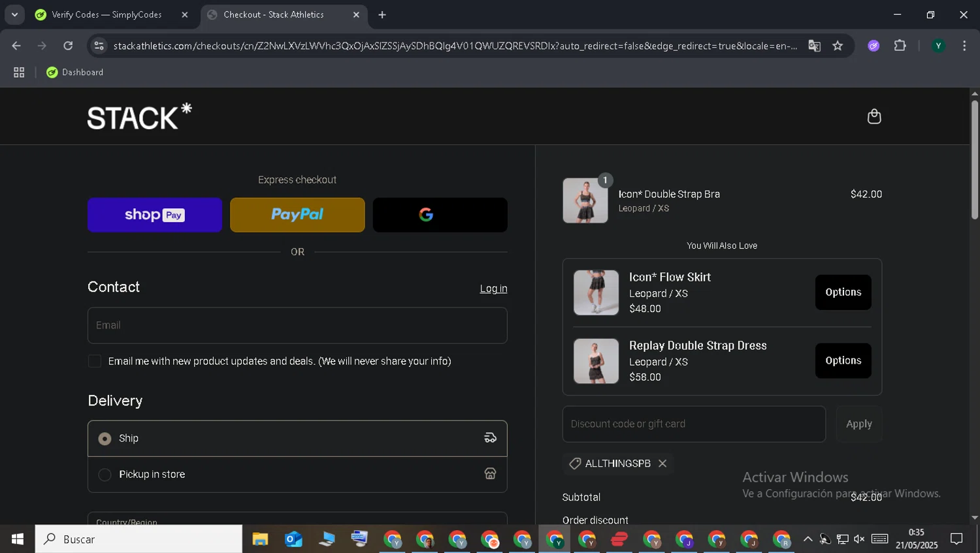
Task: Pay with Shop Pay express button
Action: 155,215
